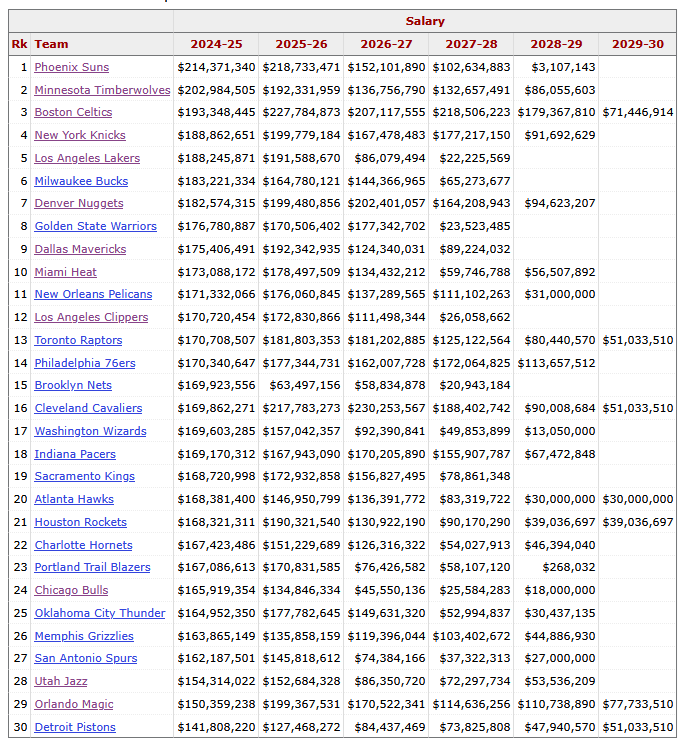Click the Oklahoma City Thunder link
Screen dimensions: 688x743
(100, 613)
